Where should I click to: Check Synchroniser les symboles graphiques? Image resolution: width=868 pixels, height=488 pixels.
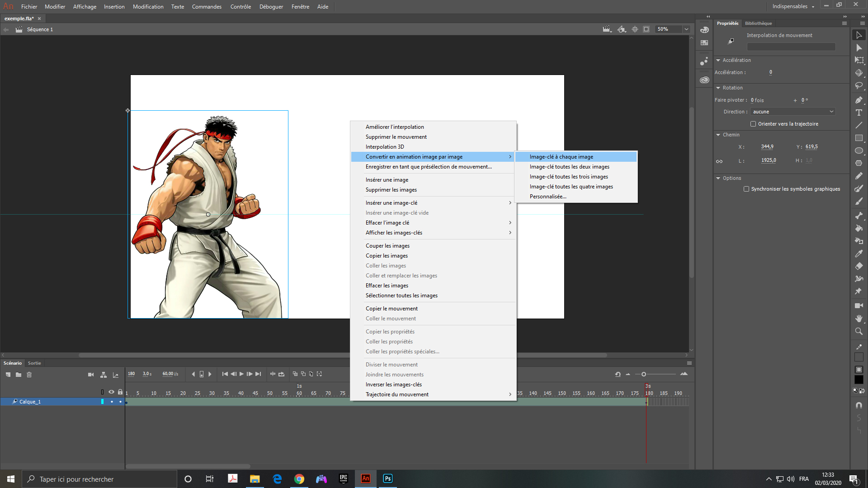(x=746, y=189)
